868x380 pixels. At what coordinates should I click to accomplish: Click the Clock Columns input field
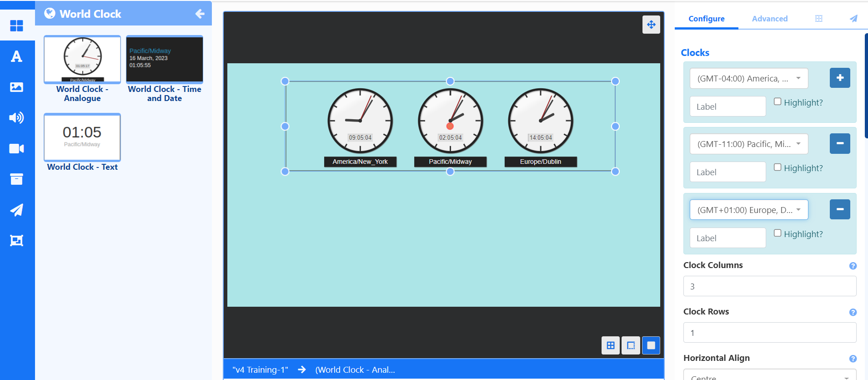[769, 286]
